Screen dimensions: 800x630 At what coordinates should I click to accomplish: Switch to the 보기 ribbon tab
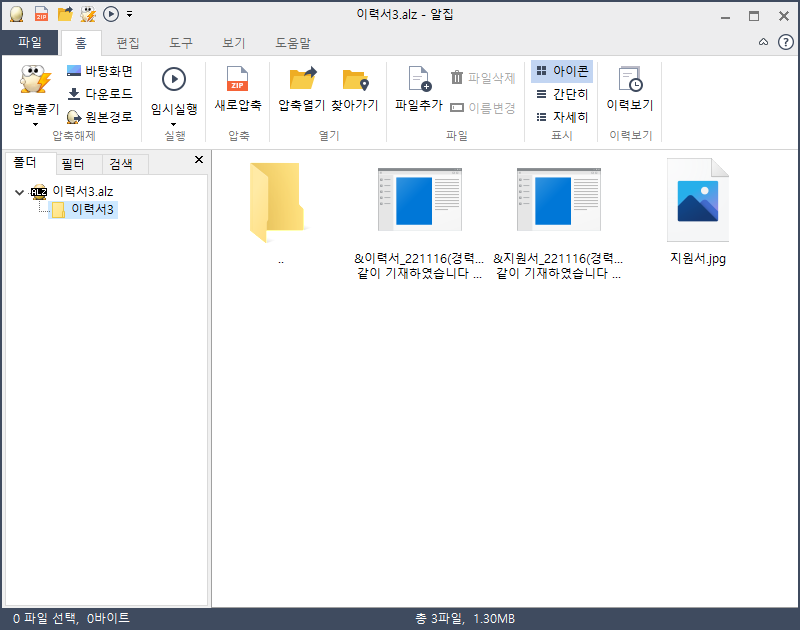pos(234,43)
